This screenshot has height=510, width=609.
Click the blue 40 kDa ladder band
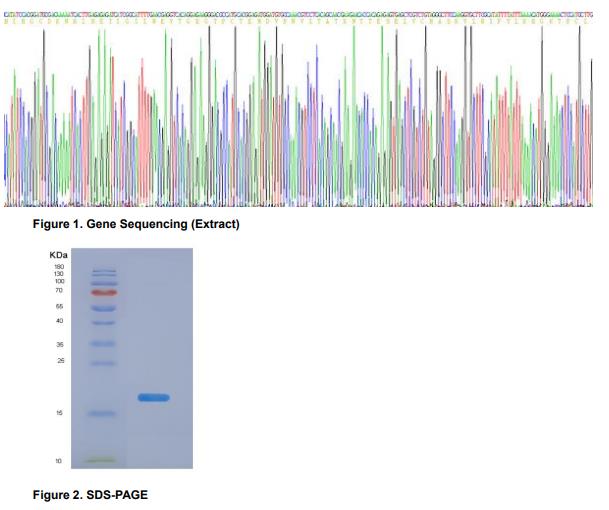[105, 323]
